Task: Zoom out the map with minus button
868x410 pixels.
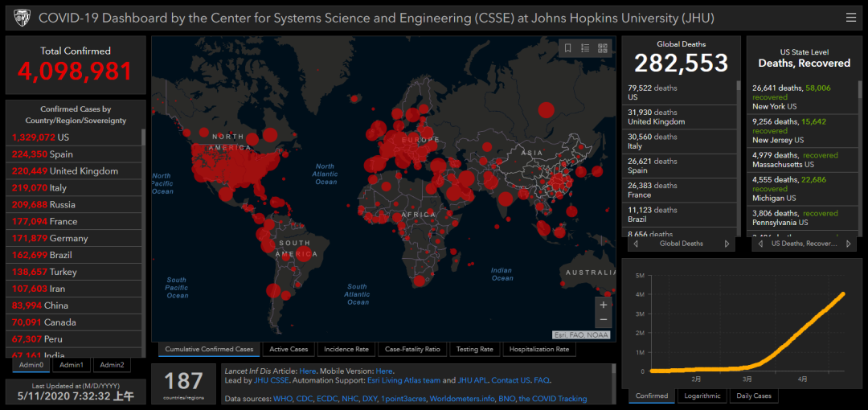Action: coord(604,320)
